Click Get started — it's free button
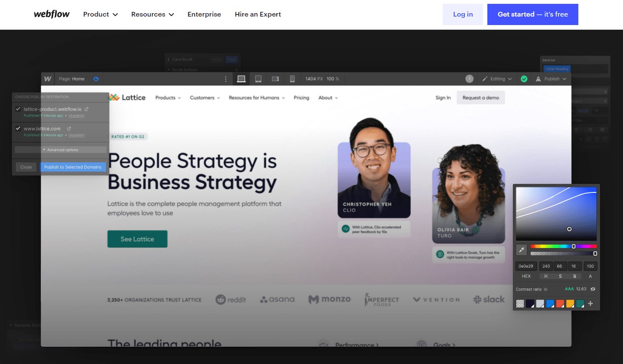 pyautogui.click(x=533, y=14)
